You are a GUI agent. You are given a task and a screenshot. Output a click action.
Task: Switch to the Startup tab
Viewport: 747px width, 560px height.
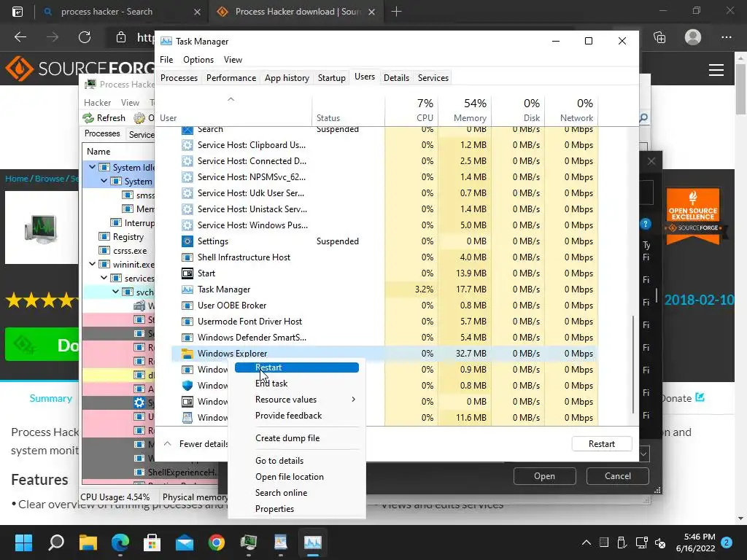[332, 77]
